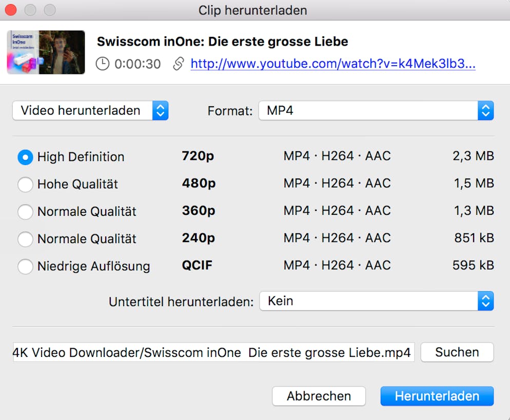The image size is (510, 420).
Task: Click the Abbrechen button
Action: click(x=319, y=396)
